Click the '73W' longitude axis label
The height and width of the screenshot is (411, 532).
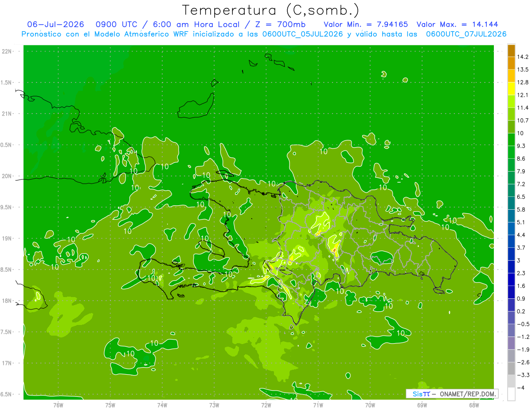(214, 405)
